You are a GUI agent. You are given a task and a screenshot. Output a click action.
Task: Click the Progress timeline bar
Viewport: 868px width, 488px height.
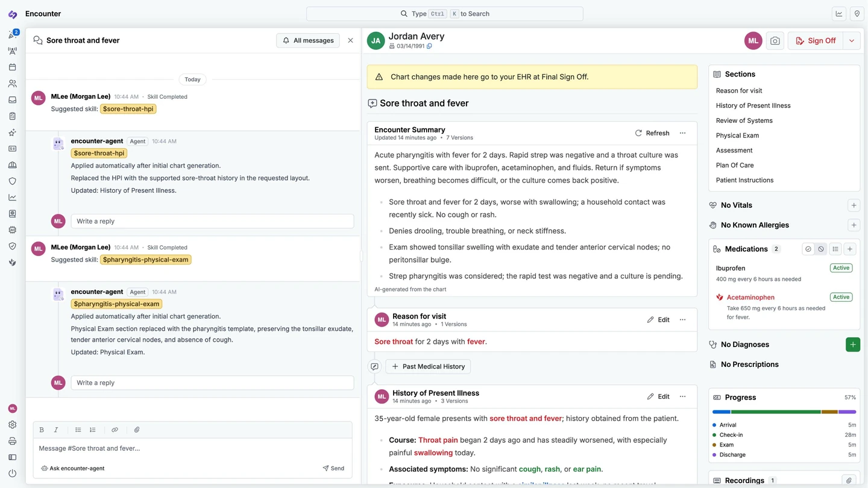[784, 412]
